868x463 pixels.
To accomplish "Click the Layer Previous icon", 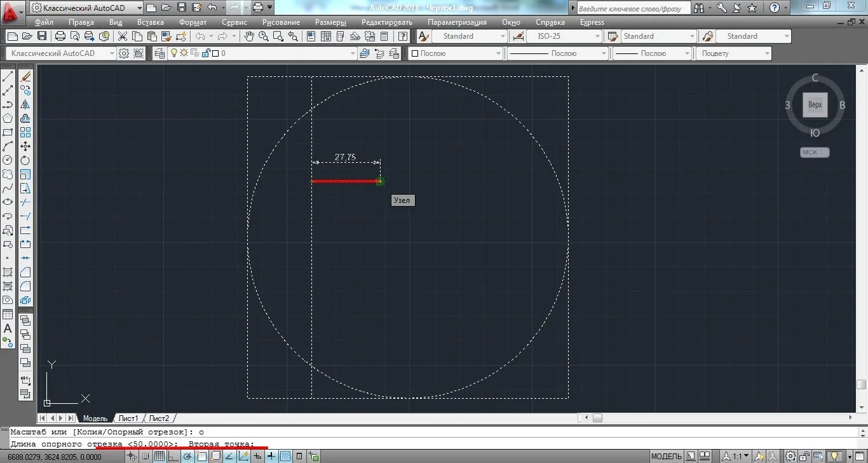I will [379, 53].
